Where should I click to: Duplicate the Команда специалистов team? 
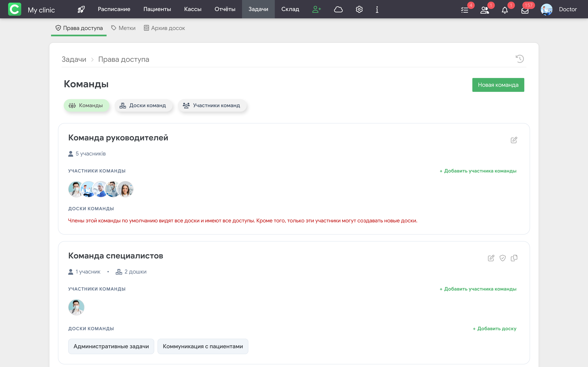(514, 258)
